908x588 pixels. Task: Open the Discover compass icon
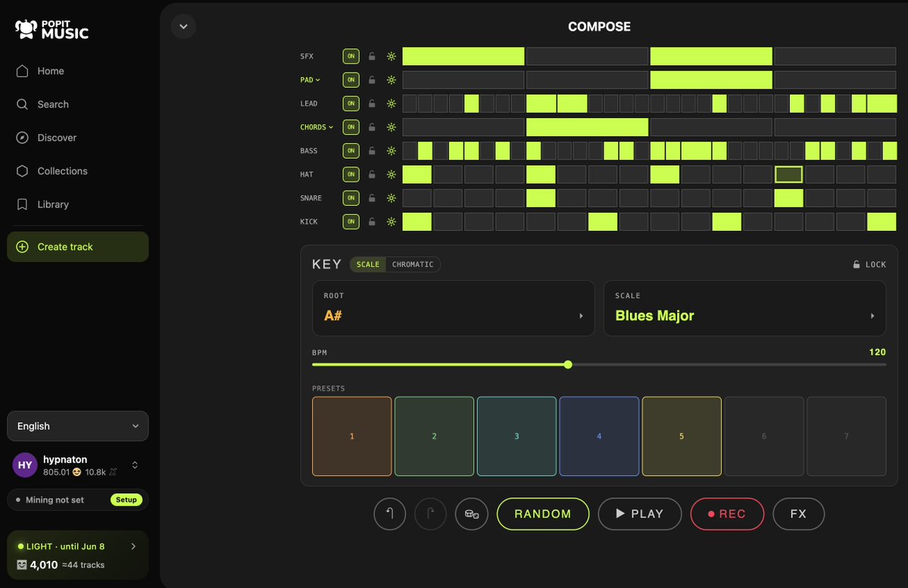(x=22, y=138)
